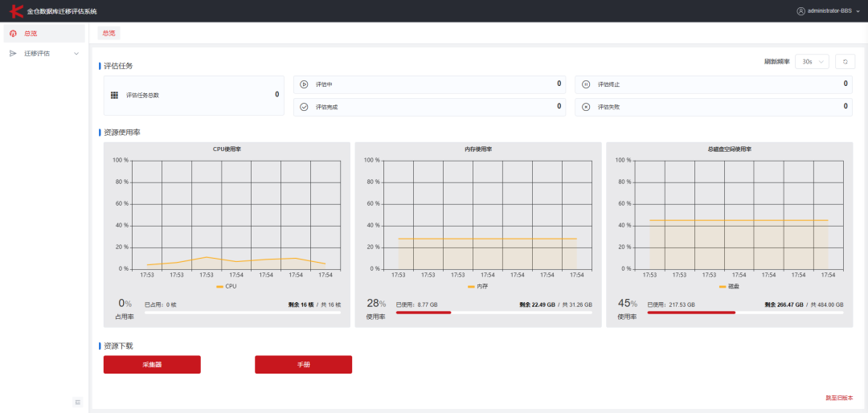Click the refresh icon button
The width and height of the screenshot is (868, 413).
(x=845, y=62)
